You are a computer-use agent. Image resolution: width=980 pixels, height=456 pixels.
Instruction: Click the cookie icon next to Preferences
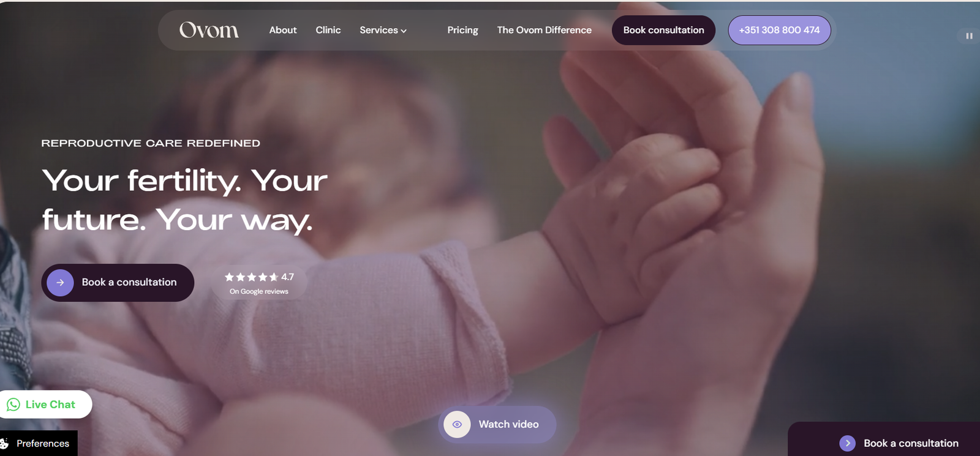pos(5,443)
